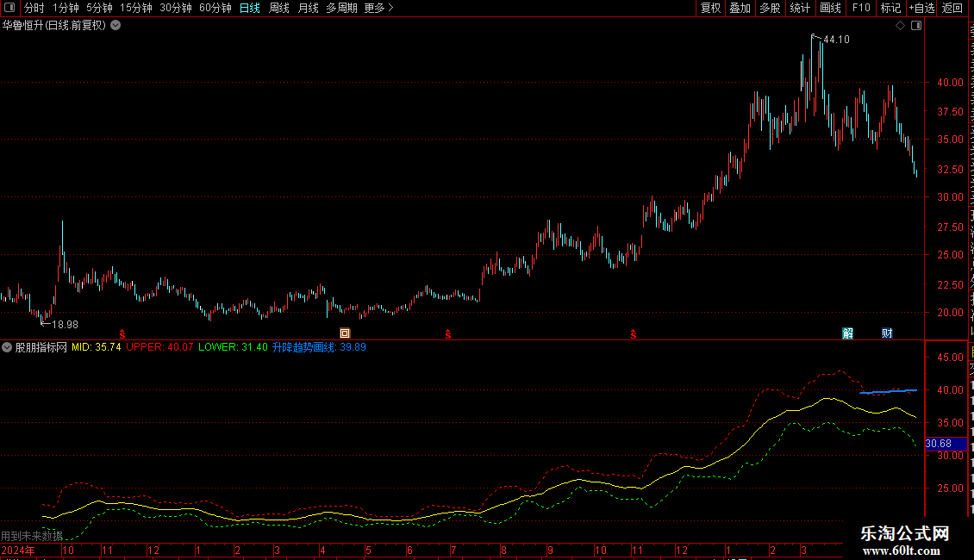
Task: Switch to 月线 monthly chart
Action: (x=308, y=8)
